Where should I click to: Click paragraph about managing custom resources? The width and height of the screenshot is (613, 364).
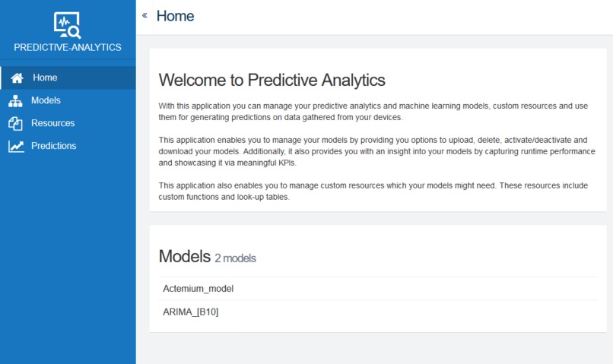[x=373, y=191]
